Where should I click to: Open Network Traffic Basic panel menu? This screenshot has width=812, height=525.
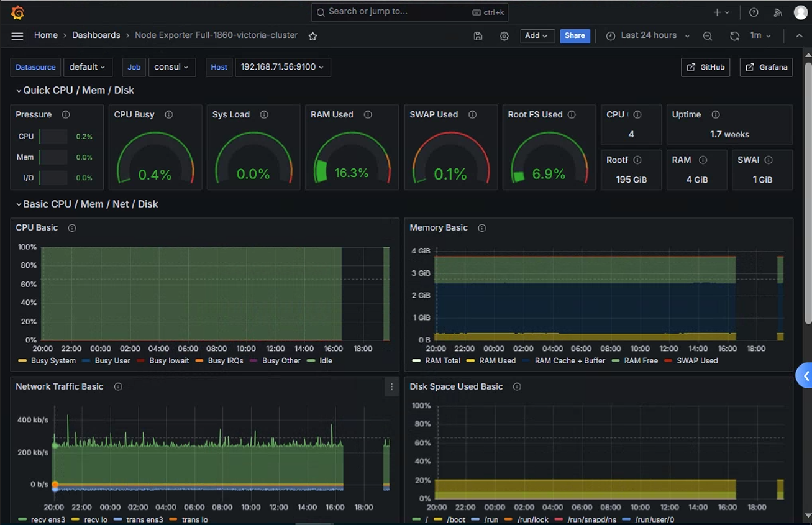pos(391,386)
